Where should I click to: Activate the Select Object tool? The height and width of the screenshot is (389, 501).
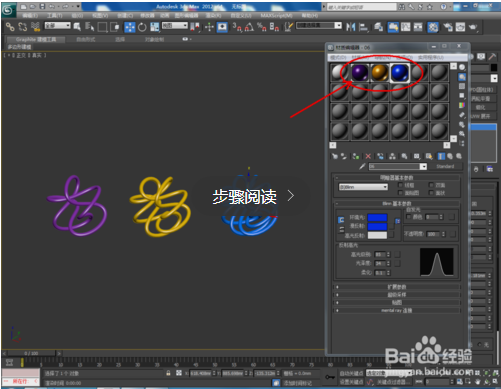tap(77, 27)
